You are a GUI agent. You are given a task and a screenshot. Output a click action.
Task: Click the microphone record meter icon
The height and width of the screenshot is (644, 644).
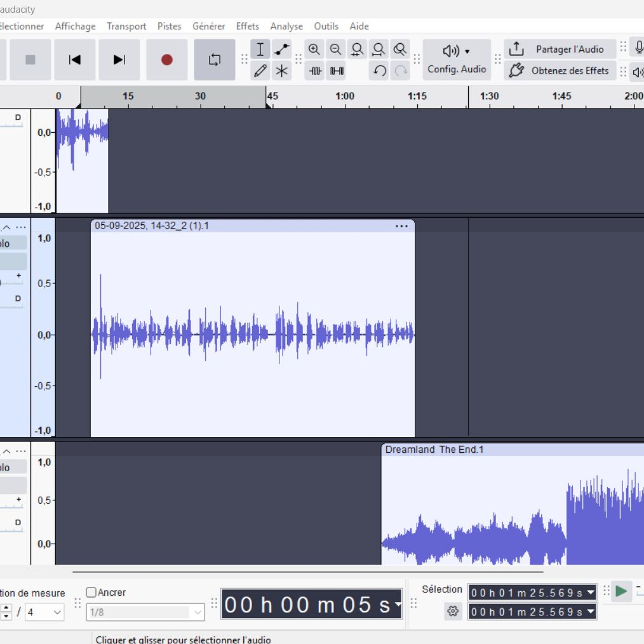(x=639, y=48)
